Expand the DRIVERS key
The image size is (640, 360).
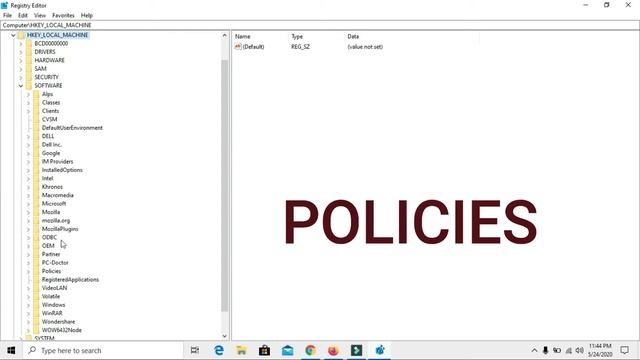pos(21,52)
